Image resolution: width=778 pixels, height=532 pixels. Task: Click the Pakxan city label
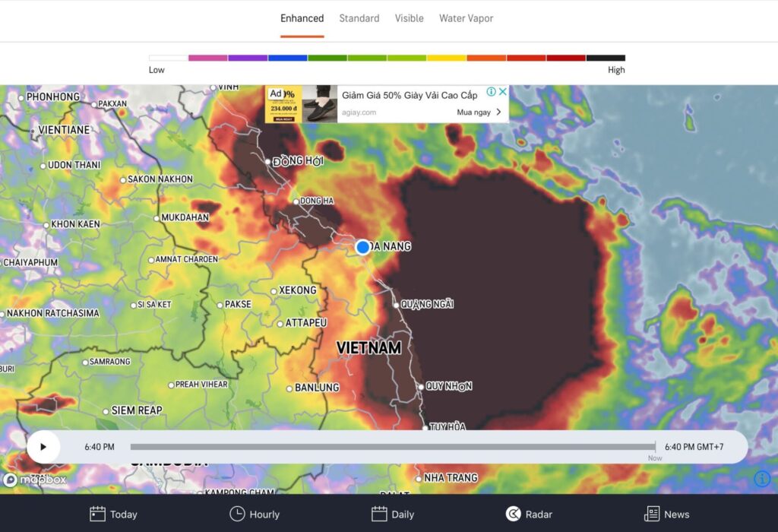(112, 103)
